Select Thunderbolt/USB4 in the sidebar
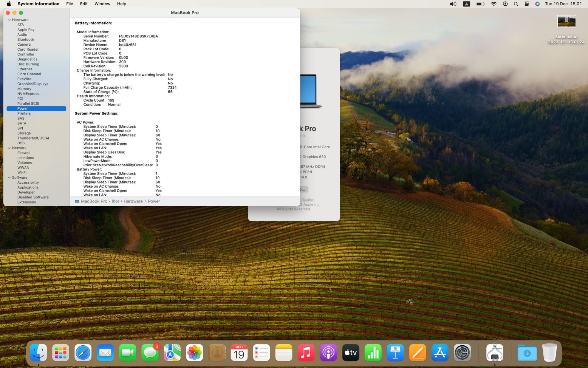The height and width of the screenshot is (368, 588). tap(33, 138)
